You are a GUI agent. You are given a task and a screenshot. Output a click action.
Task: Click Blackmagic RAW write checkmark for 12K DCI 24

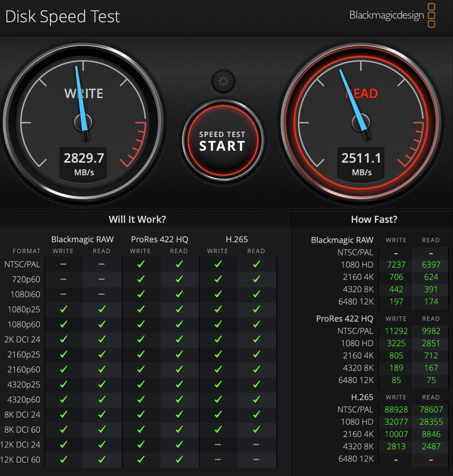pos(63,445)
